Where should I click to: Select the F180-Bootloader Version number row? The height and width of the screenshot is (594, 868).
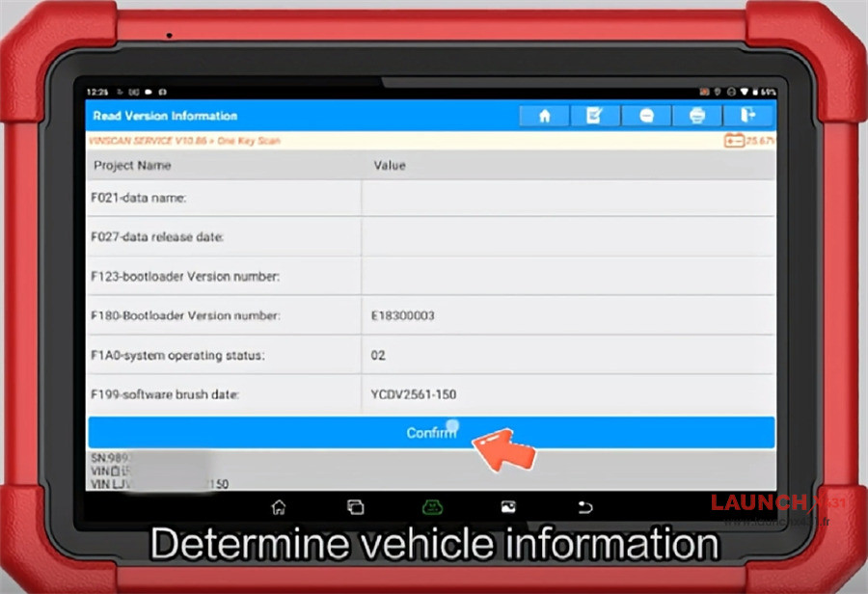pyautogui.click(x=430, y=315)
